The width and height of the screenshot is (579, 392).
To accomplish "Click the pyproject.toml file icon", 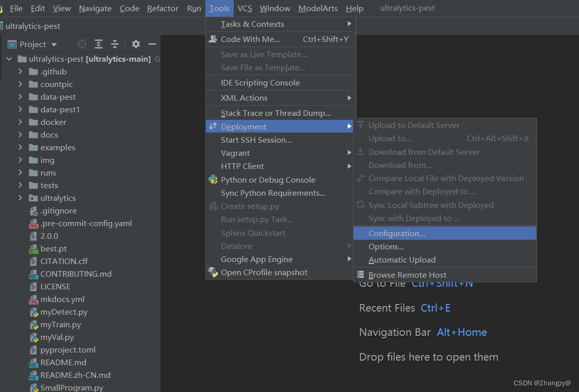I will [33, 350].
